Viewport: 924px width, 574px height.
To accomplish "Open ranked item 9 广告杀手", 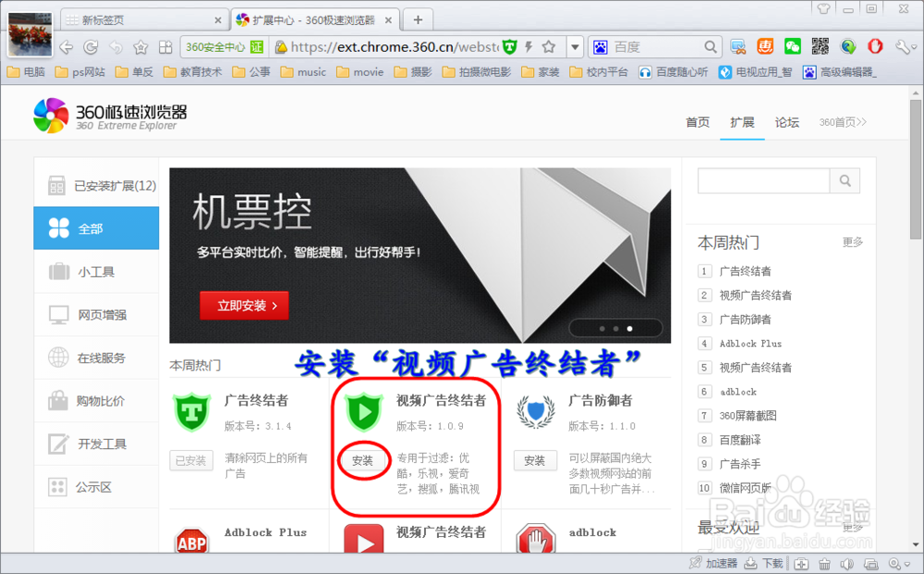I will (x=740, y=464).
